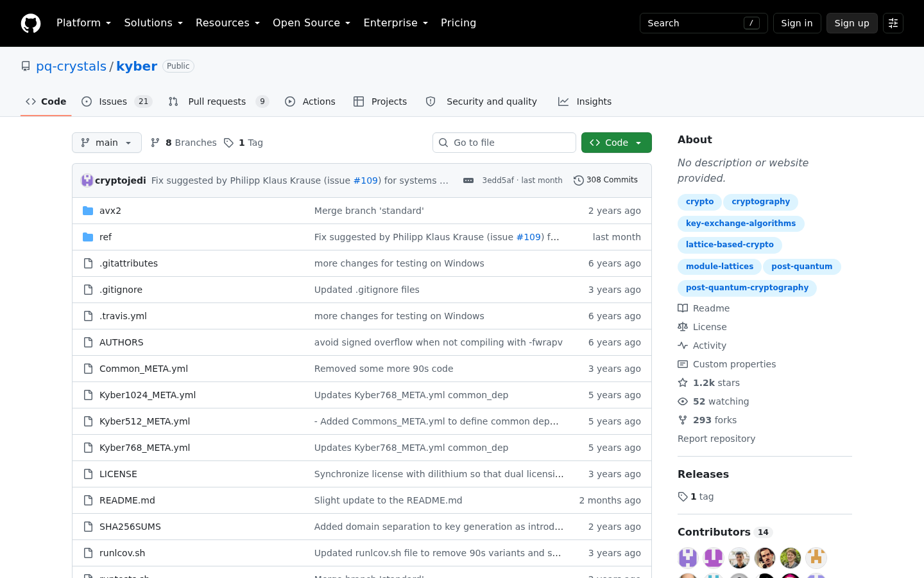Expand the Platform menu
The width and height of the screenshot is (924, 578).
tap(83, 23)
